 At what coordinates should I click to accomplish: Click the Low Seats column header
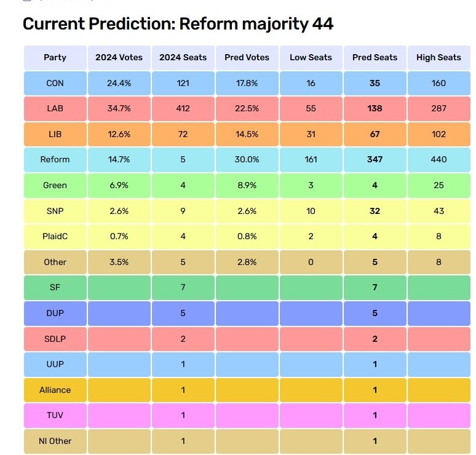(x=311, y=57)
